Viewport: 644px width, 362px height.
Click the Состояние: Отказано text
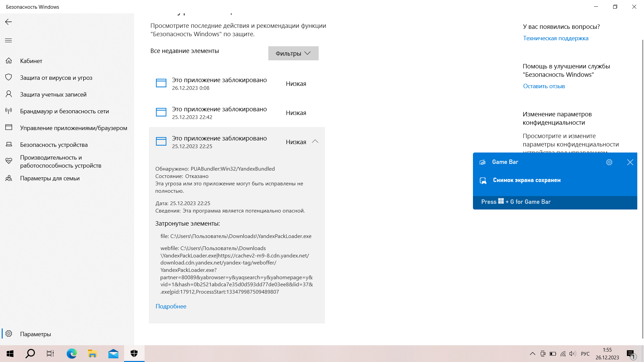tap(182, 176)
